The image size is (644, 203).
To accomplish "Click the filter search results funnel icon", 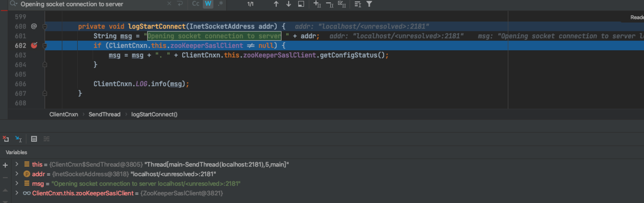I will coord(369,4).
